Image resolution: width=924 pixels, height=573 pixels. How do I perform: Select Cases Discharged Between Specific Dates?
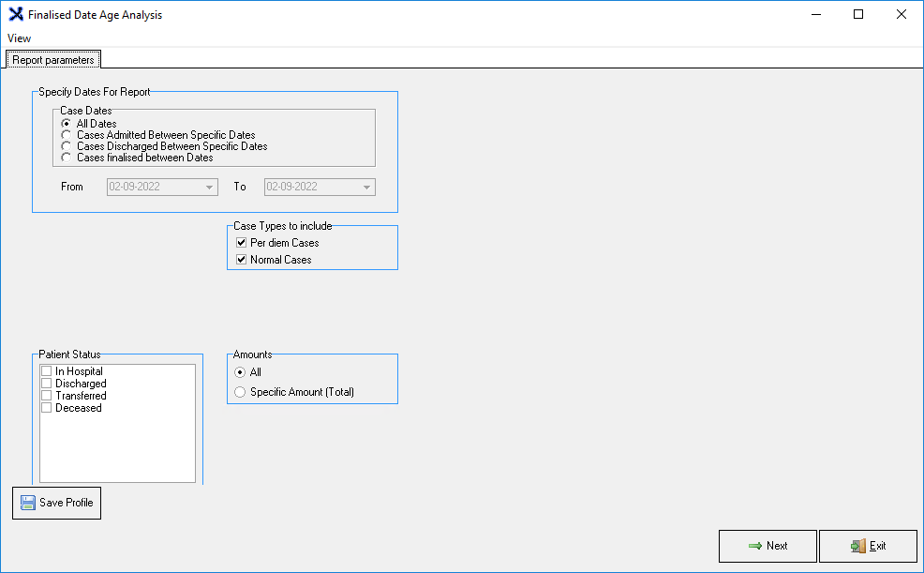click(x=67, y=146)
